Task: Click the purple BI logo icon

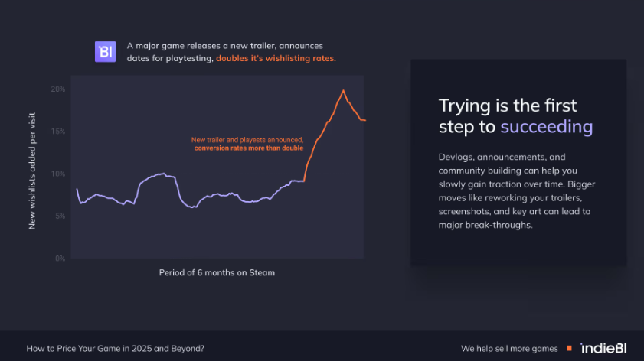Action: 105,52
